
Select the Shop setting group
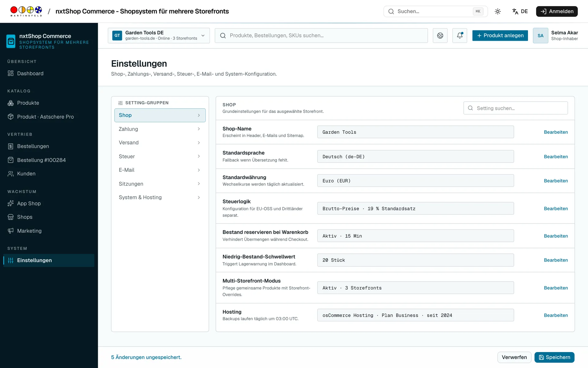(x=160, y=115)
